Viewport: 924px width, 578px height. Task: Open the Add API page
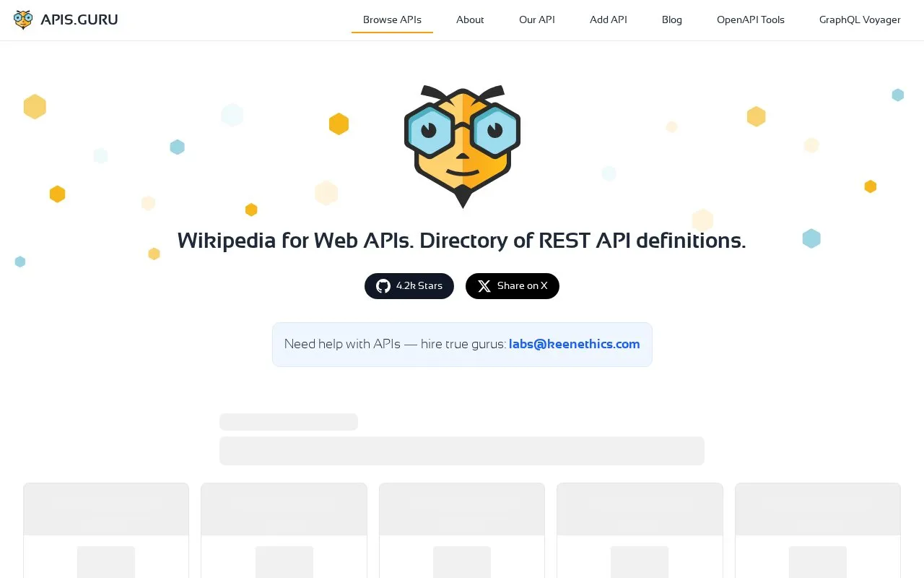[609, 20]
